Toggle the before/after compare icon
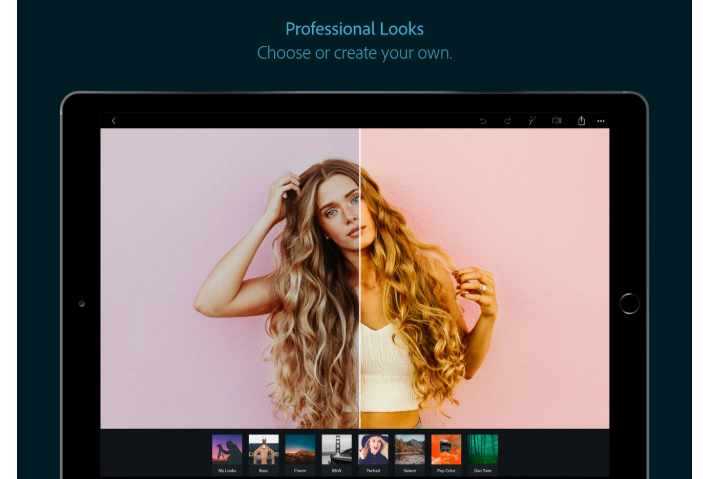 pos(557,120)
